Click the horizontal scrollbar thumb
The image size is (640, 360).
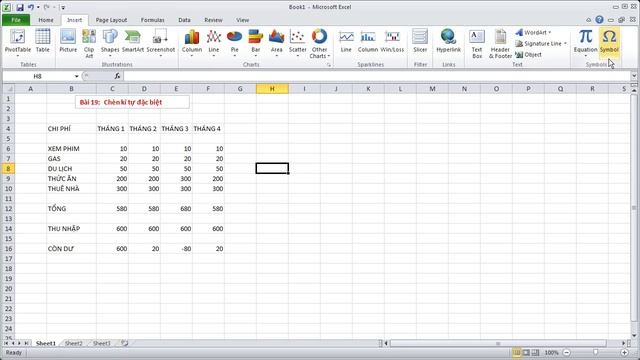point(498,343)
